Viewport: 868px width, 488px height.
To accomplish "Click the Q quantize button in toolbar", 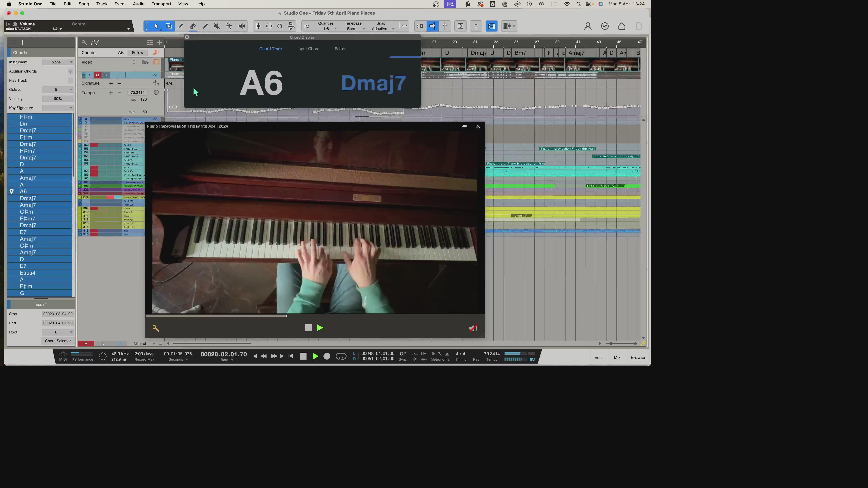I will pos(280,26).
